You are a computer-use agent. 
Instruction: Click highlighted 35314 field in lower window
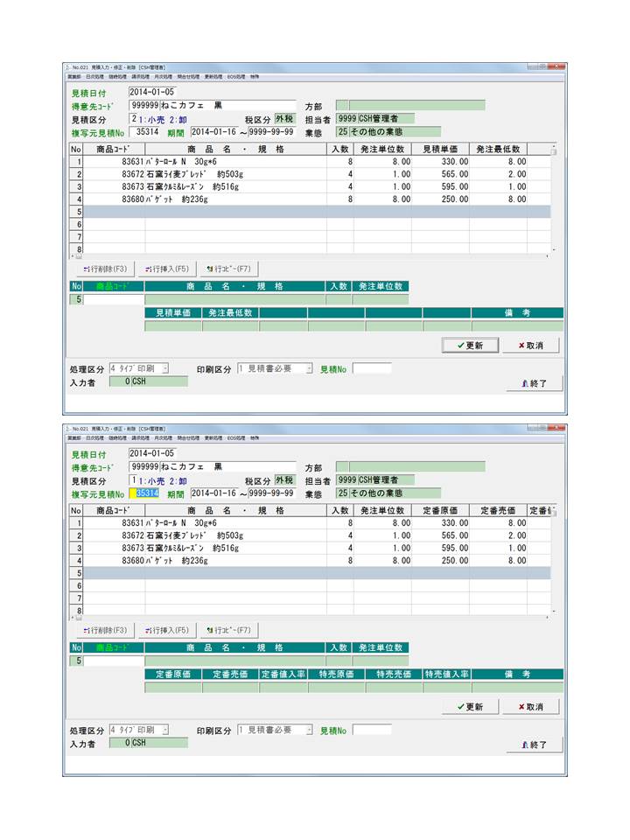144,493
